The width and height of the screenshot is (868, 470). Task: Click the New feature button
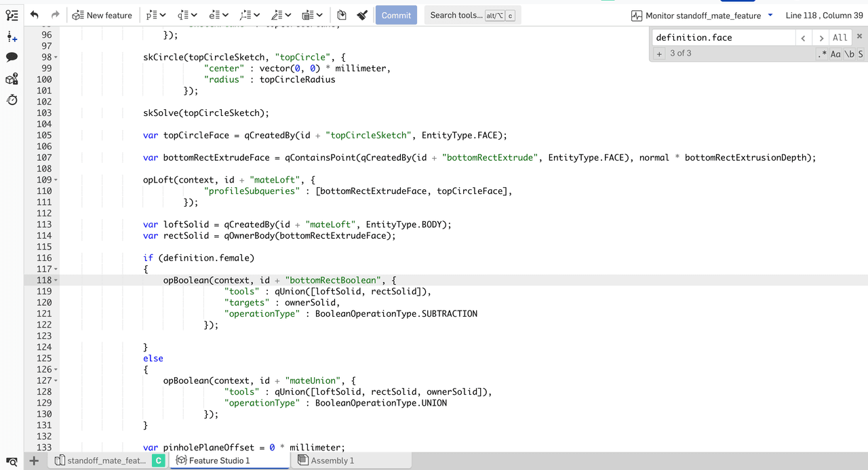(102, 15)
